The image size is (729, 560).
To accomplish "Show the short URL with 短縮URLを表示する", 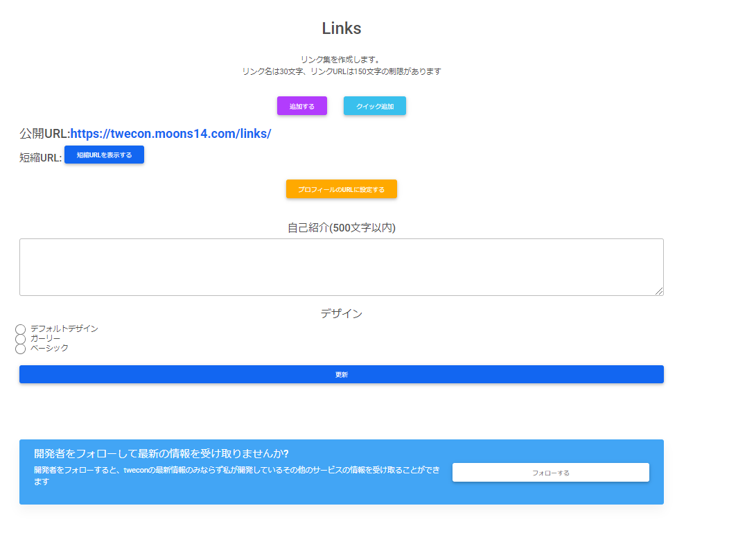I will pos(104,155).
